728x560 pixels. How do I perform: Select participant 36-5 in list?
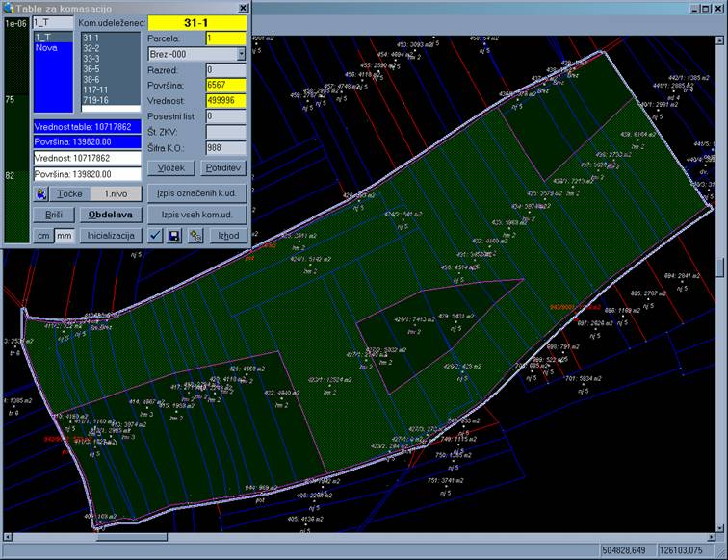coord(92,67)
